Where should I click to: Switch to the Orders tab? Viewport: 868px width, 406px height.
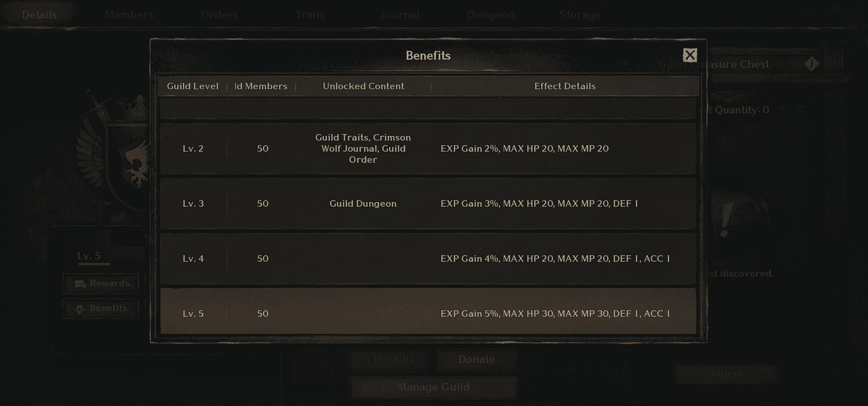point(220,15)
